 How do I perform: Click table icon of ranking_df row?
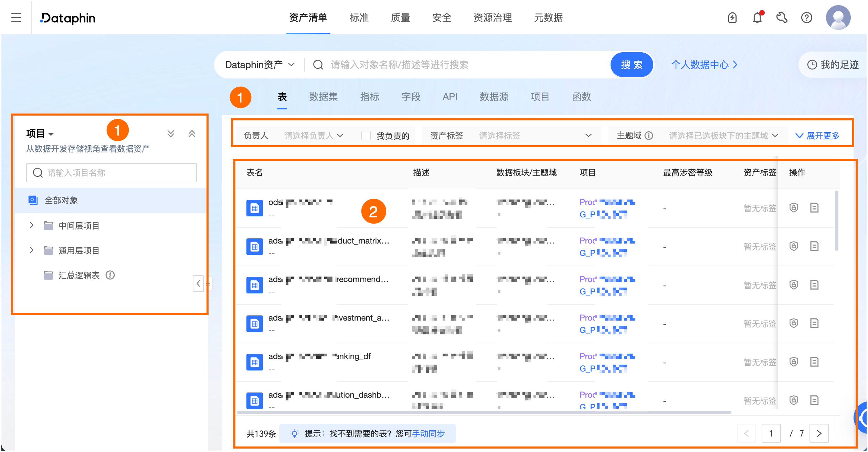pos(255,362)
